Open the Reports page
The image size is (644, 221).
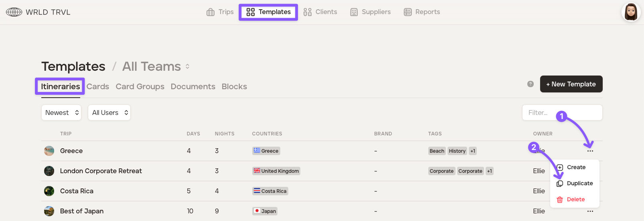click(x=422, y=12)
